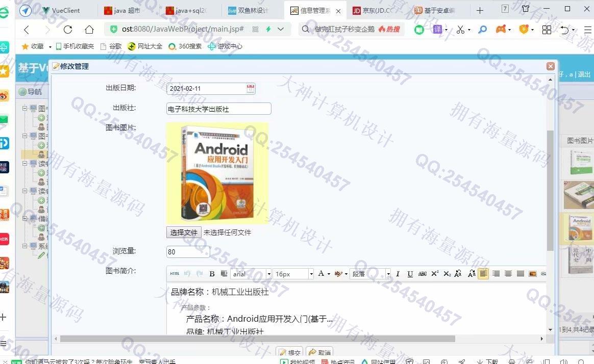Switch to the java+sql tab
This screenshot has height=364, width=594.
(186, 10)
